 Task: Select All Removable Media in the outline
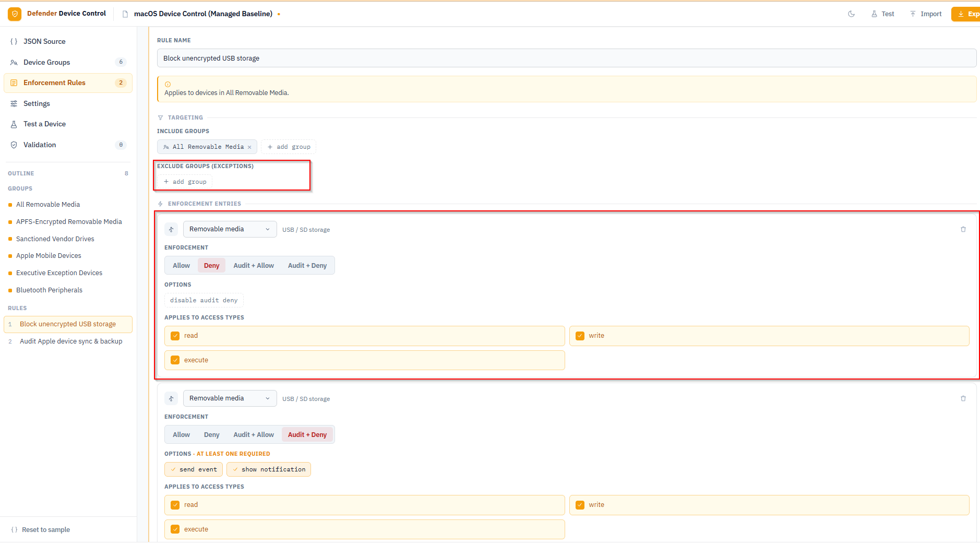tap(68, 205)
